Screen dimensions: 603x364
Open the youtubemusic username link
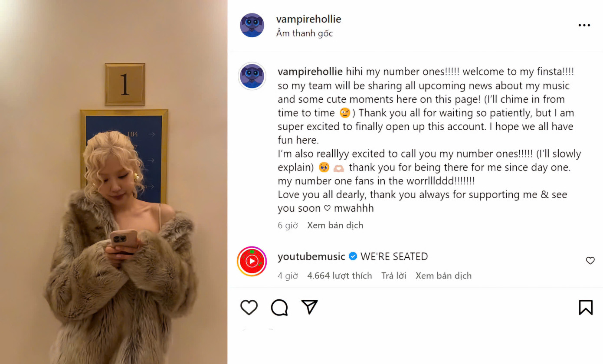point(311,256)
